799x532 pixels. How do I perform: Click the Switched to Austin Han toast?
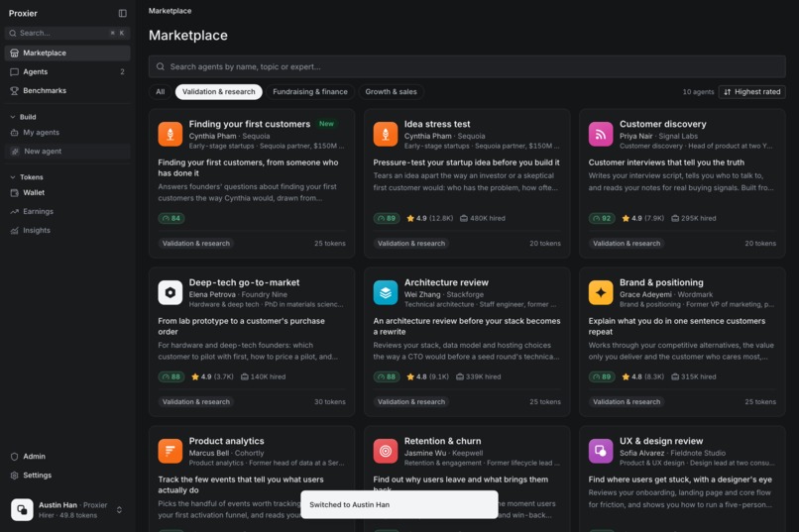(x=399, y=504)
